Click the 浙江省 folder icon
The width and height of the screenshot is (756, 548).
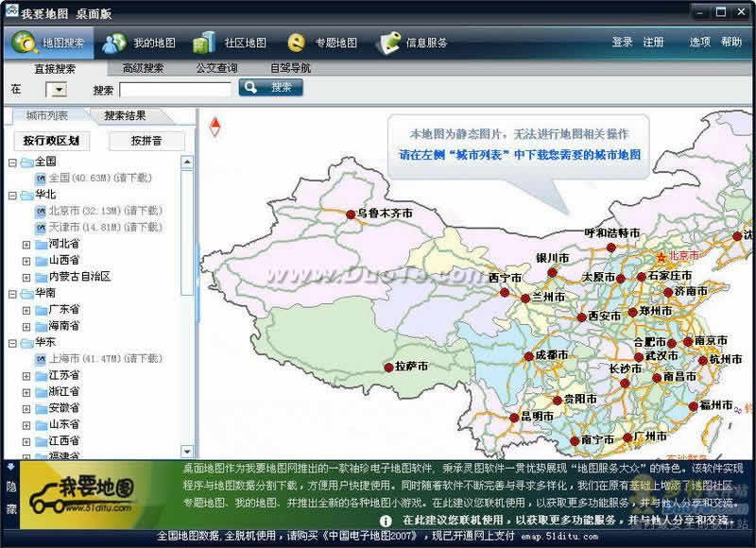[41, 392]
